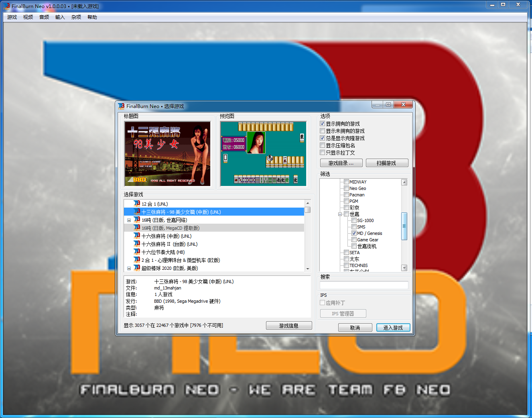Check the SMS filter box
The width and height of the screenshot is (532, 418).
[354, 227]
